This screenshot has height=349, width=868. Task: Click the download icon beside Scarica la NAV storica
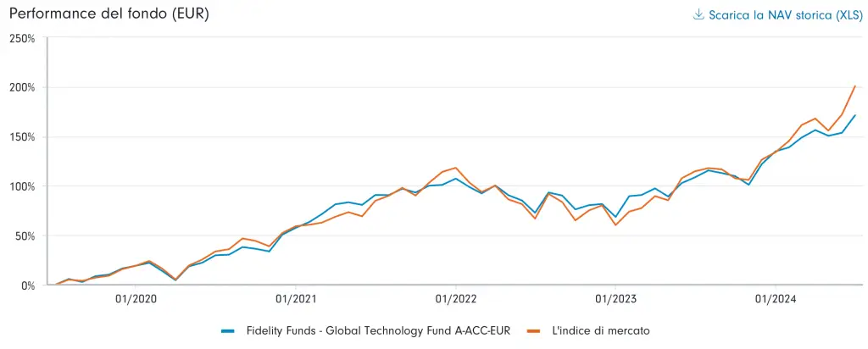click(x=698, y=14)
